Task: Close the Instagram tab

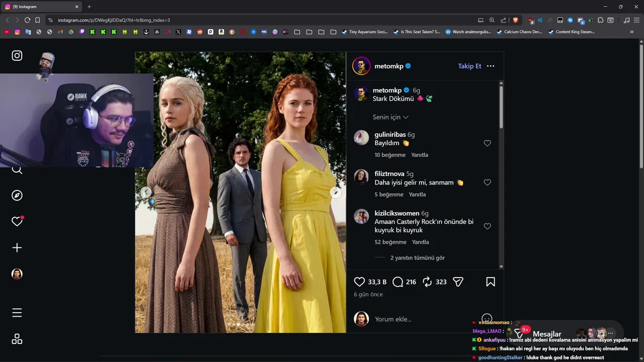Action: click(x=77, y=7)
